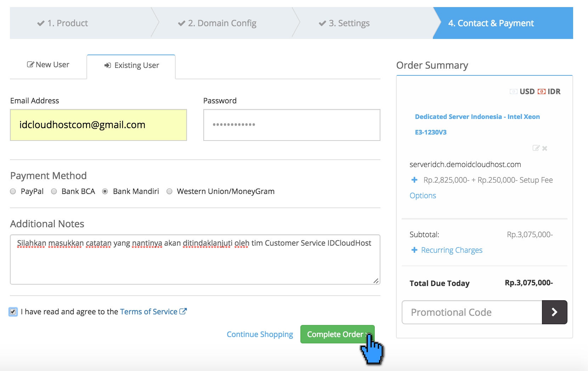Uncheck the Terms of Service agreement checkbox
The image size is (588, 371).
(x=13, y=312)
